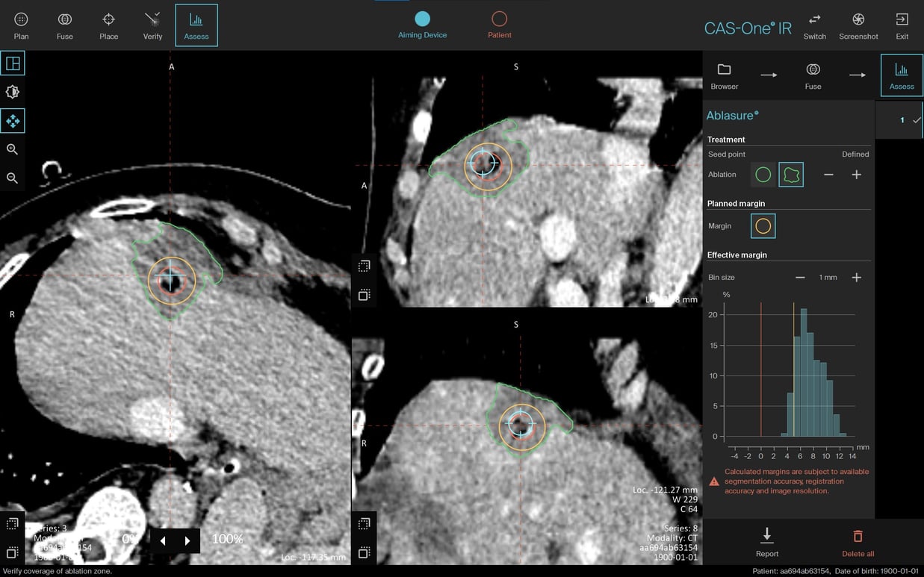
Task: Click the patient ID and date of birth status text
Action: click(x=837, y=571)
